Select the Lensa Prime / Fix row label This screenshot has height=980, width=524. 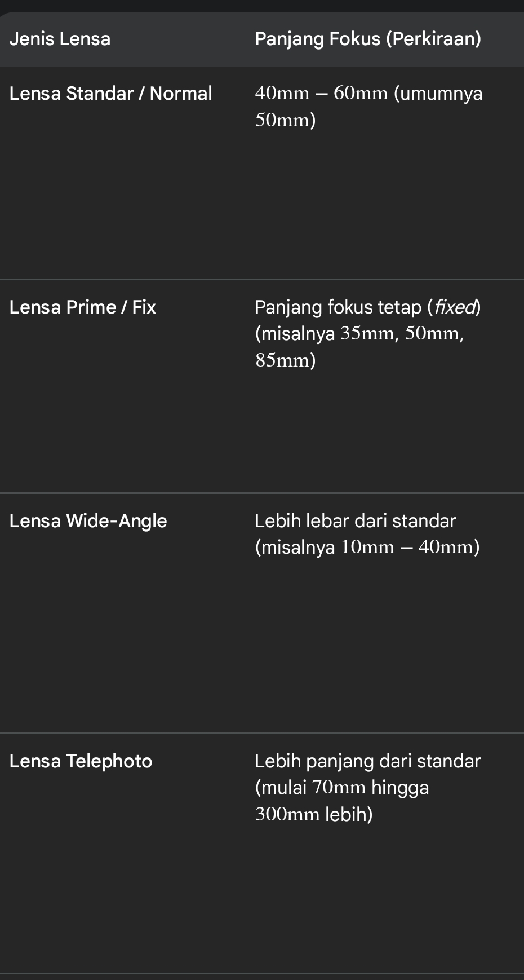point(82,307)
